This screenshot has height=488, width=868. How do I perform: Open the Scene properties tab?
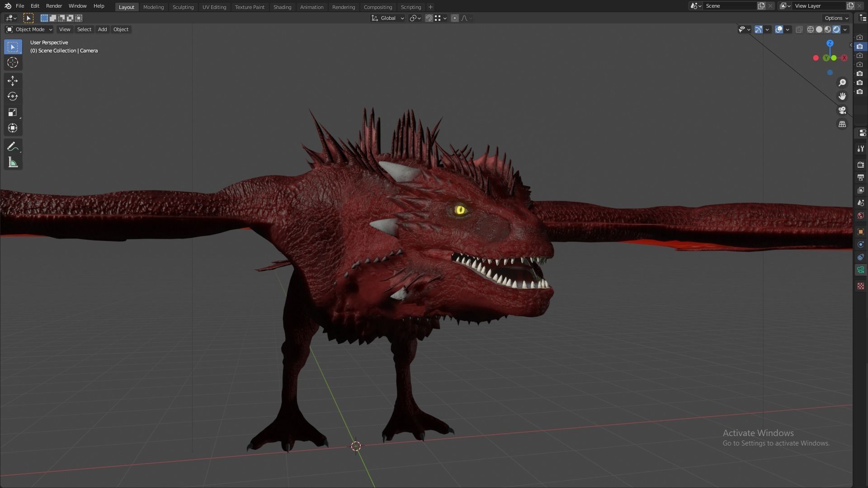(861, 203)
